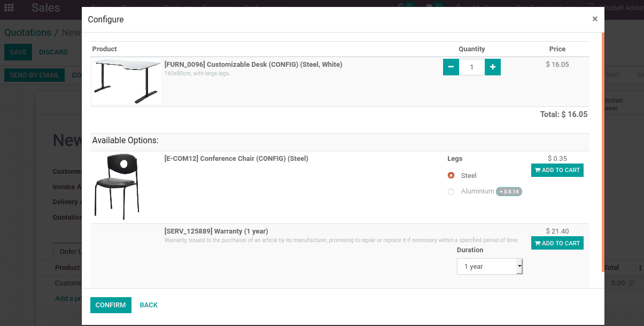Increase desk quantity with plus button
Screen dimensions: 644x326
493,67
